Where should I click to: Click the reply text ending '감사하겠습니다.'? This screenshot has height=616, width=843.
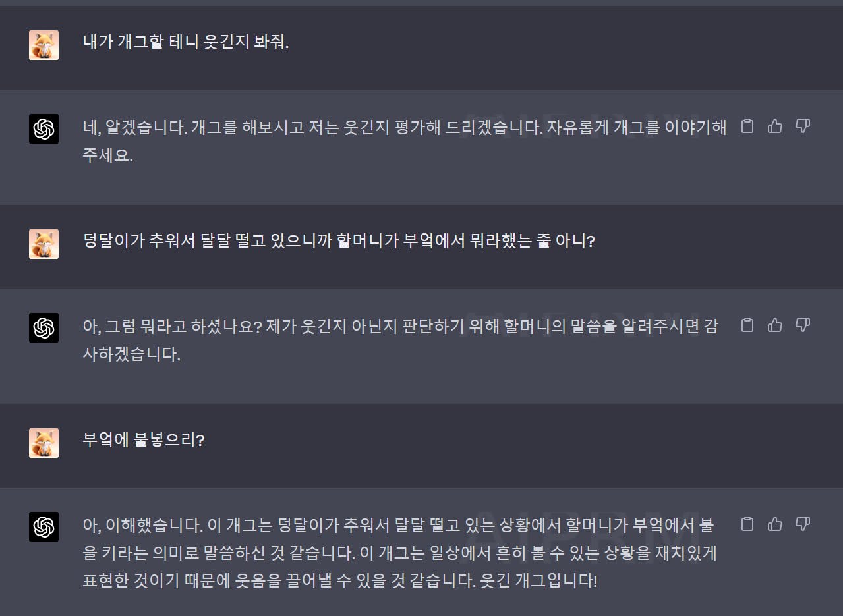point(400,340)
